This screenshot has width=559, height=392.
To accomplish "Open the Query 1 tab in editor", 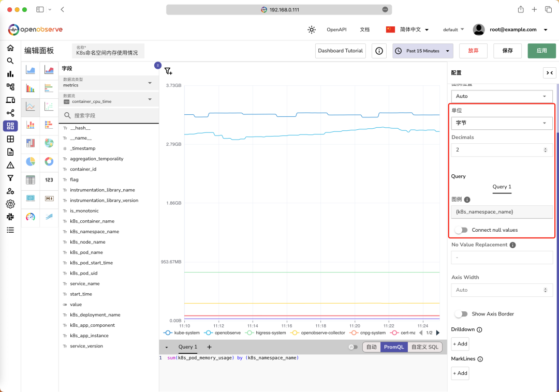I will point(188,347).
